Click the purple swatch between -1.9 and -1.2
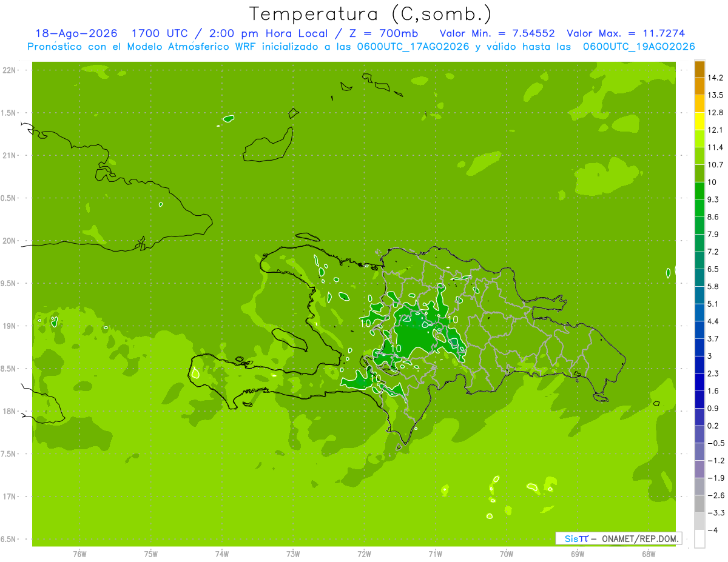The image size is (728, 562). (699, 469)
